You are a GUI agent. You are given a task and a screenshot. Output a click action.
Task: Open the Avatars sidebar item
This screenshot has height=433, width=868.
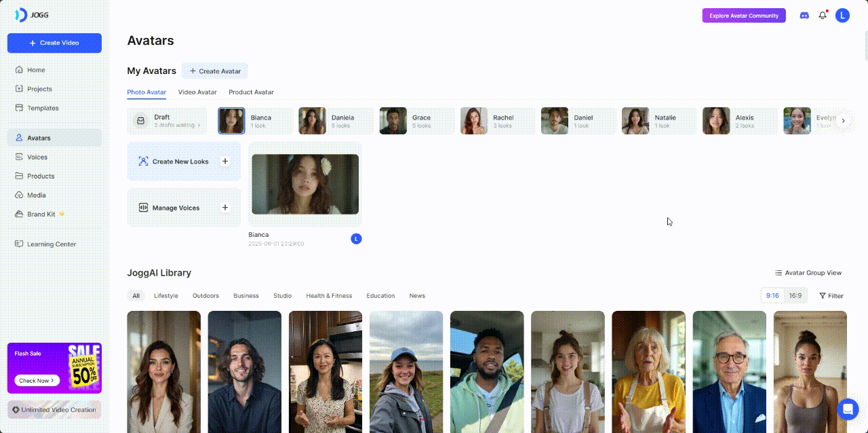pyautogui.click(x=54, y=138)
